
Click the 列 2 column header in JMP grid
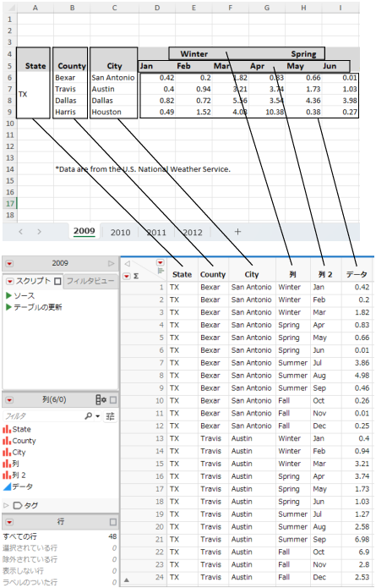pyautogui.click(x=325, y=274)
